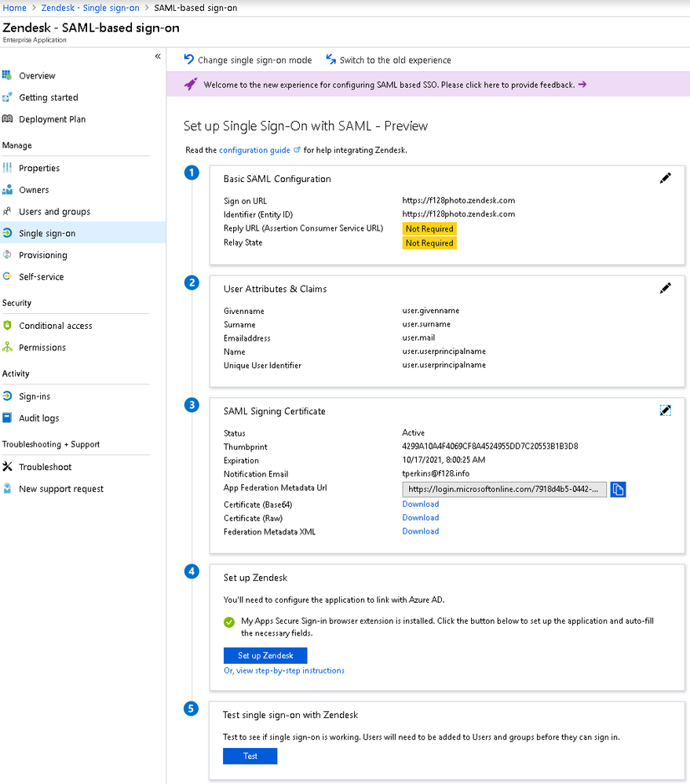Image resolution: width=690 pixels, height=784 pixels.
Task: Click the Self-service icon
Action: tap(7, 276)
